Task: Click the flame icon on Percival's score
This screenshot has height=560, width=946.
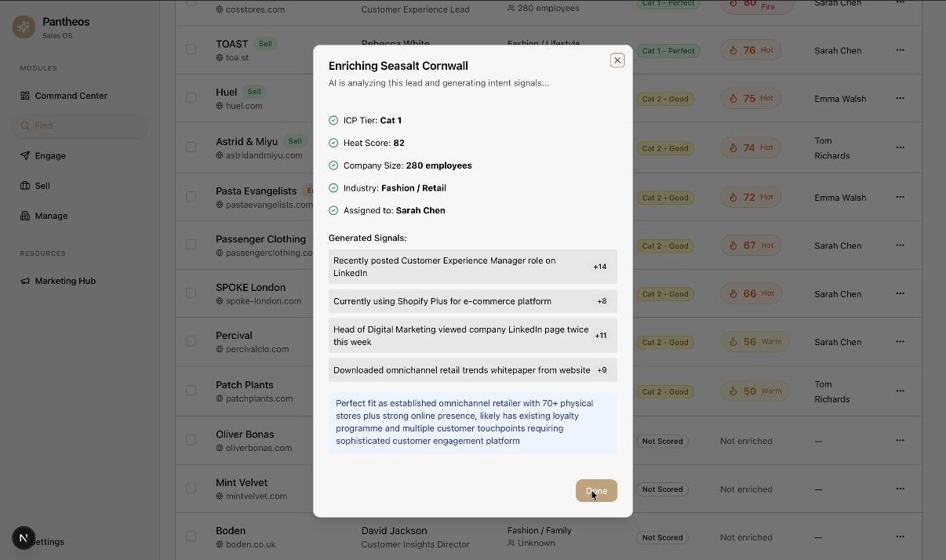Action: tap(733, 342)
